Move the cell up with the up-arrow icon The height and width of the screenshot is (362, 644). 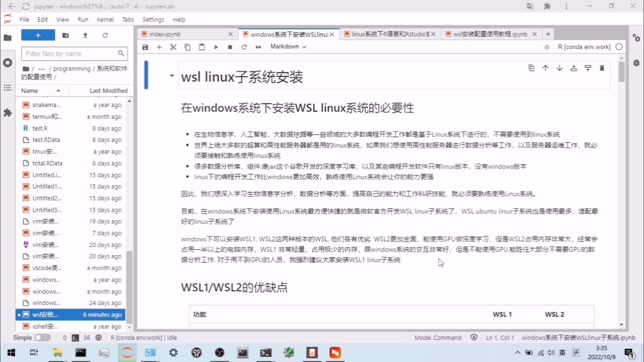pyautogui.click(x=545, y=68)
